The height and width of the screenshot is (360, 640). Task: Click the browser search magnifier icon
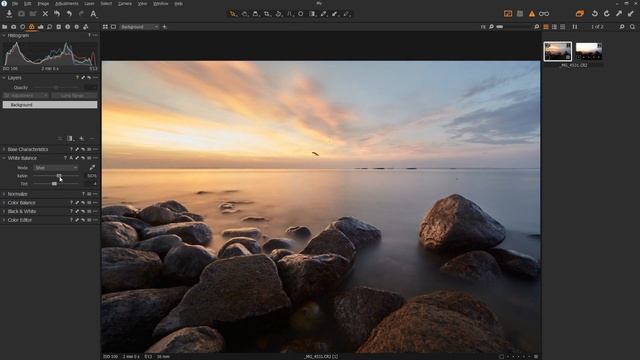632,27
